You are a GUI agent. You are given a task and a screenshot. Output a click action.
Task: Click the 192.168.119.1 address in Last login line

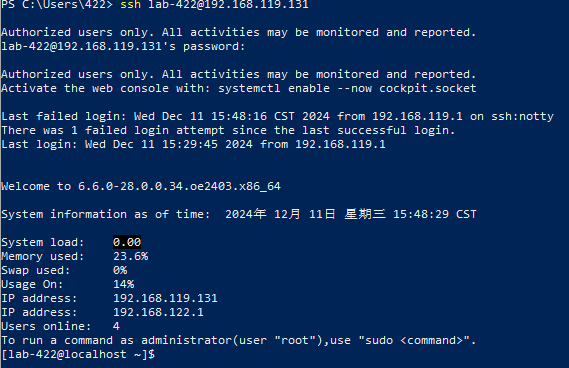pyautogui.click(x=340, y=144)
